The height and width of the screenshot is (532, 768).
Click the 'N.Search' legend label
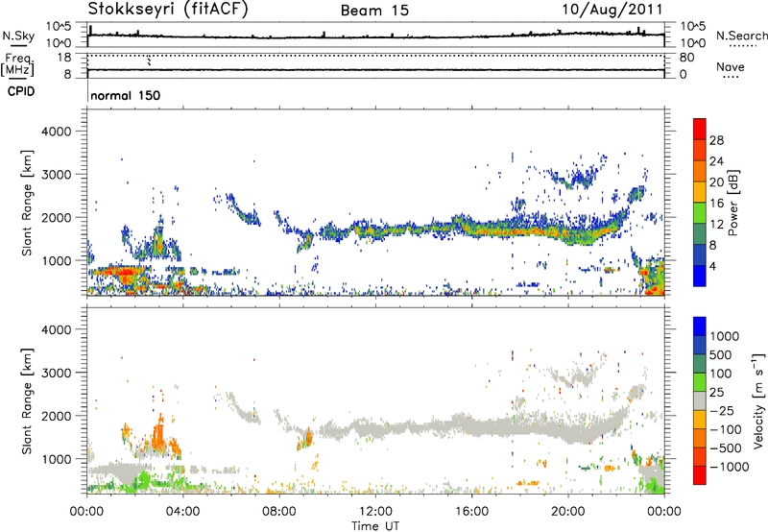point(741,36)
